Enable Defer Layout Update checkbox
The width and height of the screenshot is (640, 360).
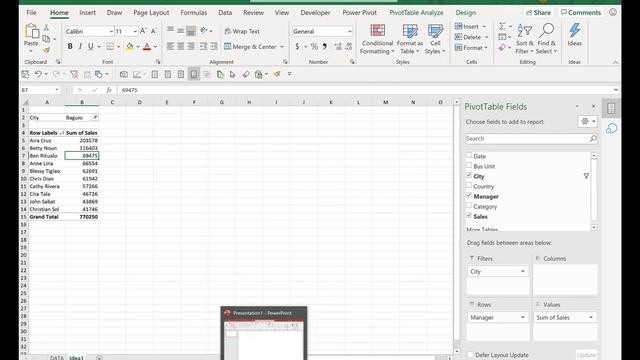[470, 355]
